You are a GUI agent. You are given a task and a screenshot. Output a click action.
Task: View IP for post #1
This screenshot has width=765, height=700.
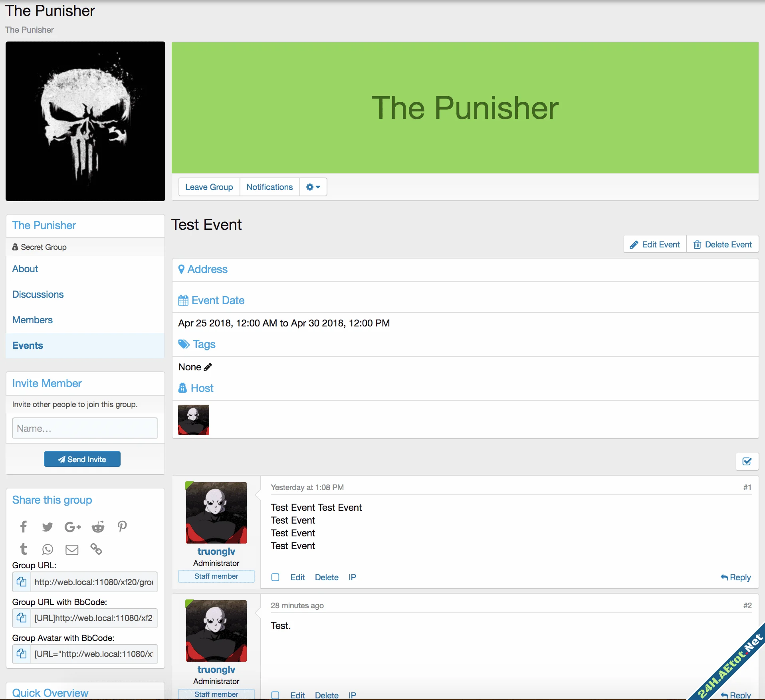click(x=352, y=577)
